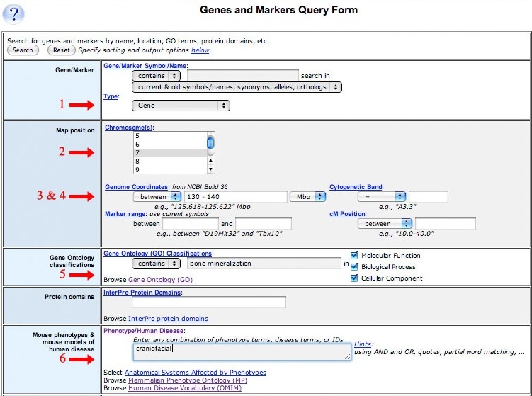Image resolution: width=532 pixels, height=396 pixels.
Task: Open the cytogenetic band '=' operator dropdown
Action: pos(382,197)
